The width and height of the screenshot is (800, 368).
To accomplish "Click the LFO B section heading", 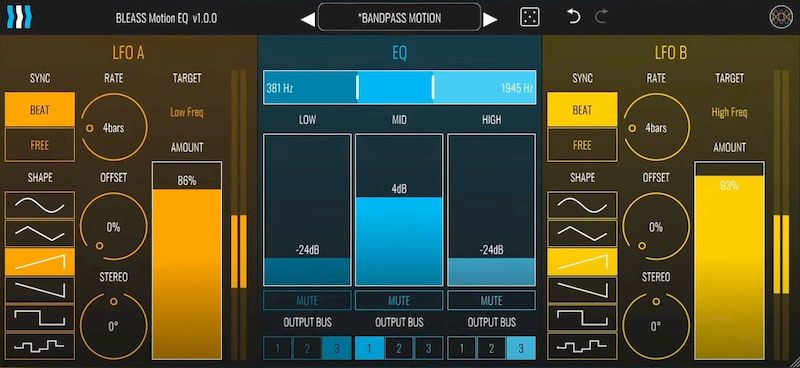I will click(x=670, y=53).
